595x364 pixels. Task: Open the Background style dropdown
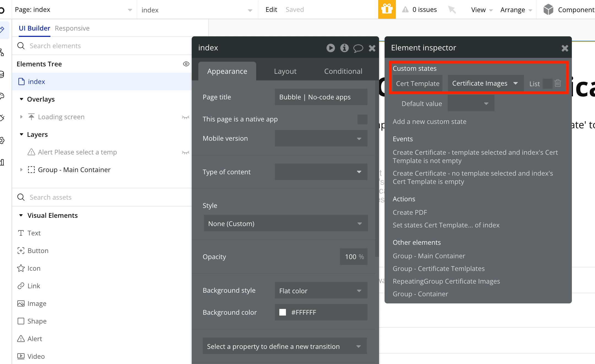click(321, 290)
